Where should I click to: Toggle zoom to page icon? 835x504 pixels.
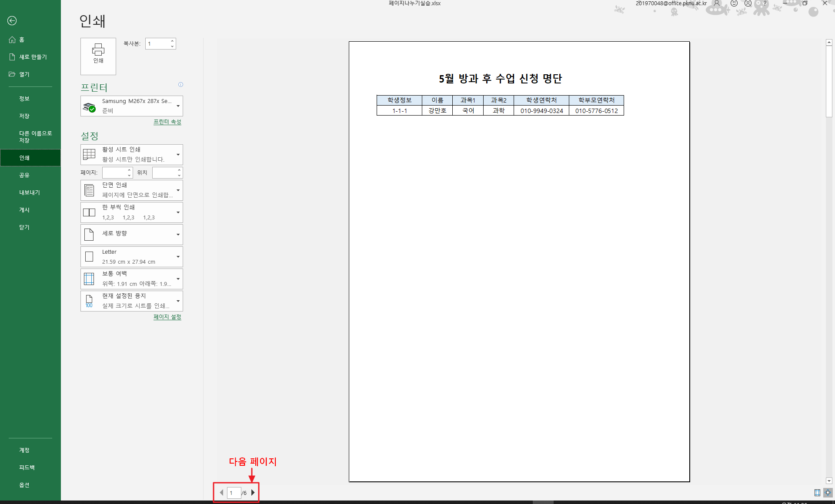[828, 493]
